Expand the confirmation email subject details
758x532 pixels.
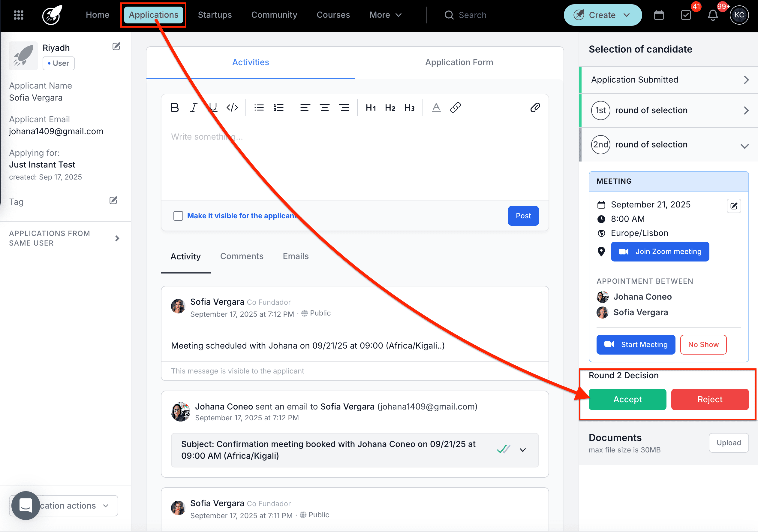(522, 450)
